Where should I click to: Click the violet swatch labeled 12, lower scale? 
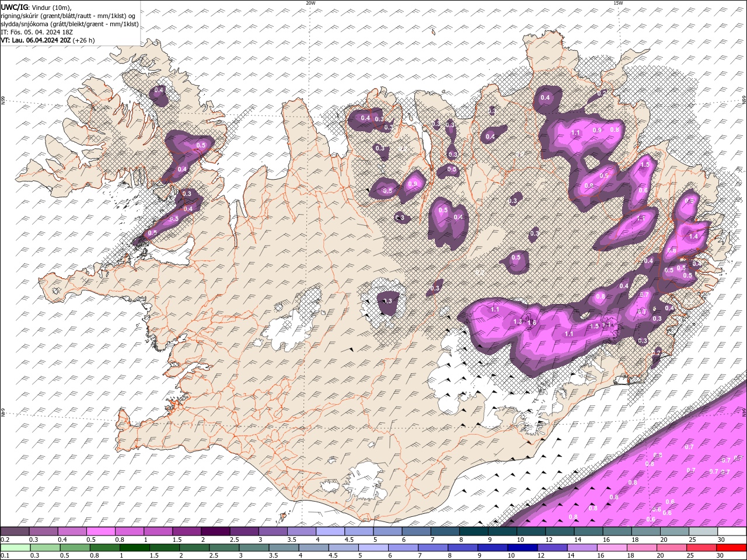coord(553,548)
